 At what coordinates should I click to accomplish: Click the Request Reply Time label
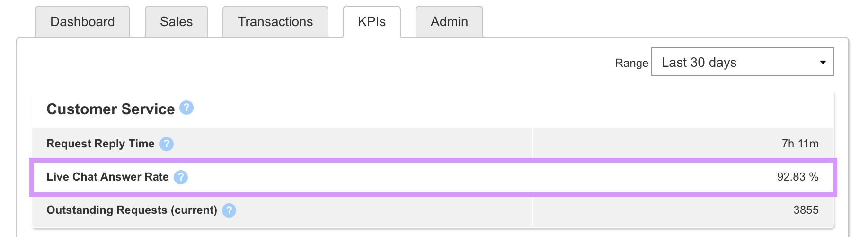[100, 144]
